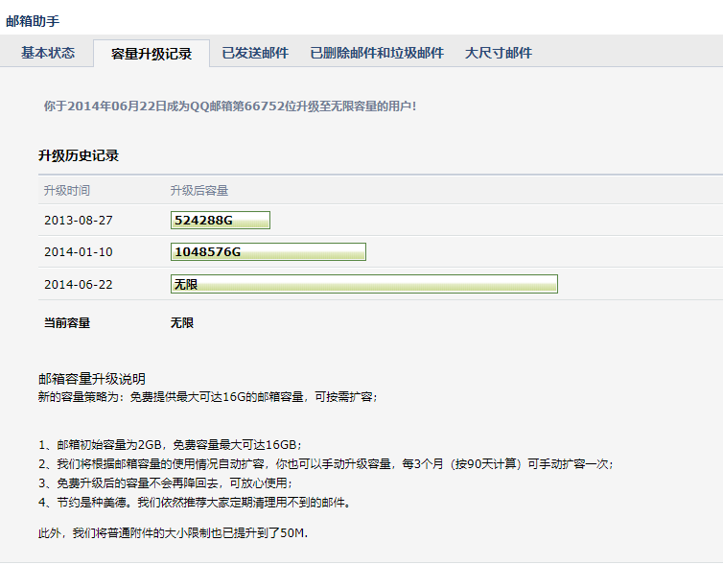
Task: Click the 无限 value beside 当前容量
Action: point(182,323)
